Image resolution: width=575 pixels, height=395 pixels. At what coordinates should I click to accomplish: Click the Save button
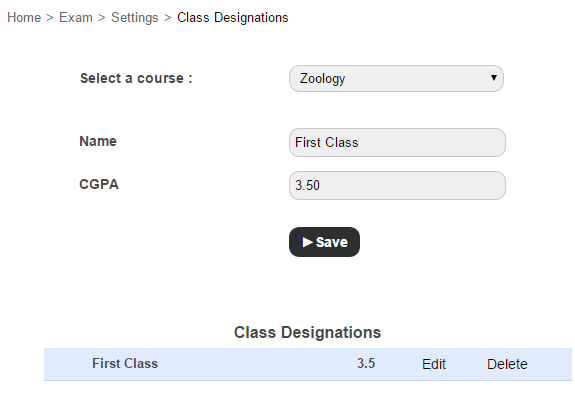324,242
